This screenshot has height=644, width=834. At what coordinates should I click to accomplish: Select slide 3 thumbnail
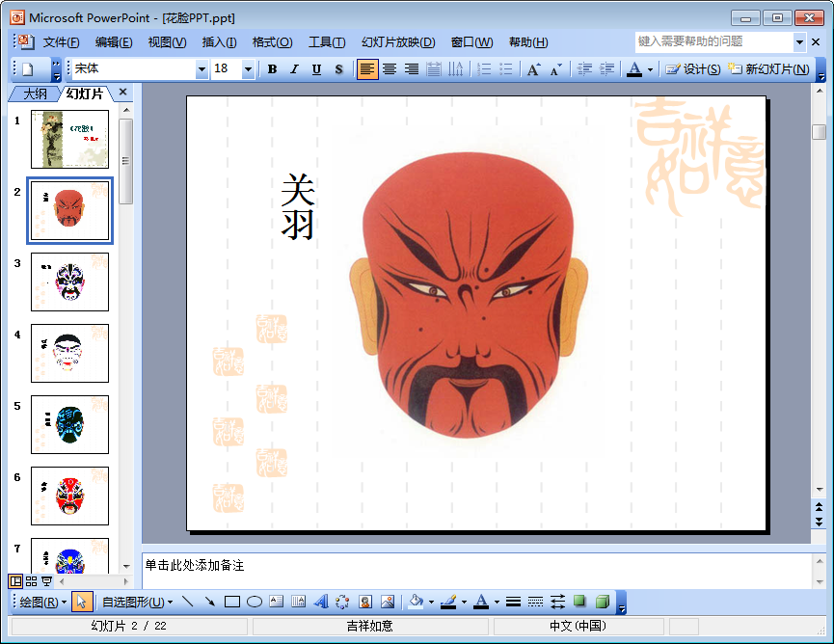[x=69, y=282]
